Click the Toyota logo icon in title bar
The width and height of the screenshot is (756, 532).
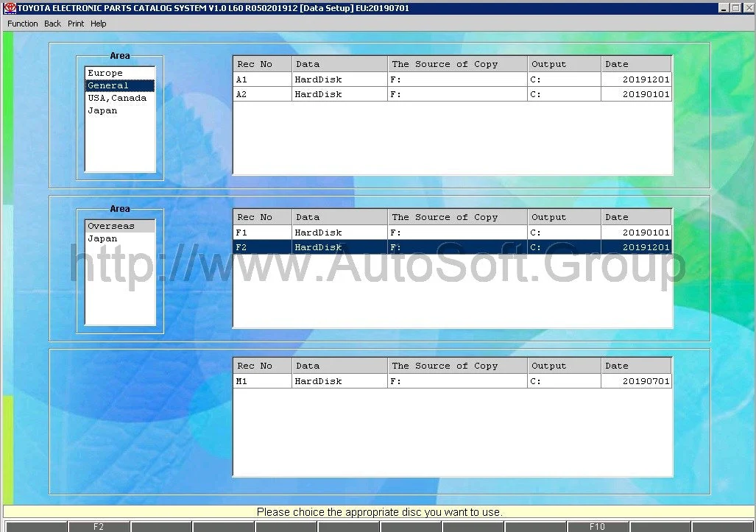[10, 8]
